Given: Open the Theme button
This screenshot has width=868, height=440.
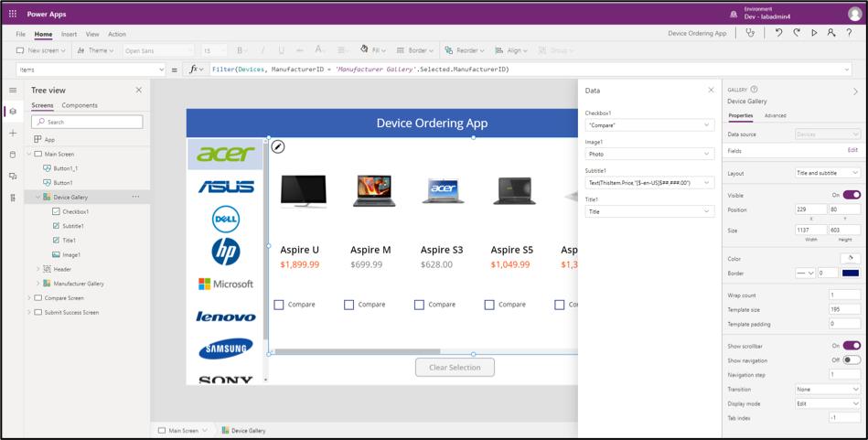Looking at the screenshot, I should 96,50.
